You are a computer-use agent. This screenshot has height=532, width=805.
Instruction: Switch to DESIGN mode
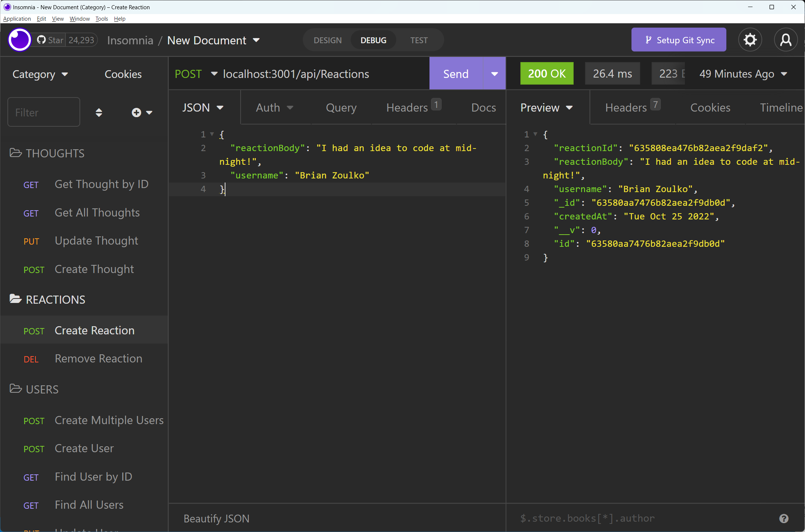(327, 40)
